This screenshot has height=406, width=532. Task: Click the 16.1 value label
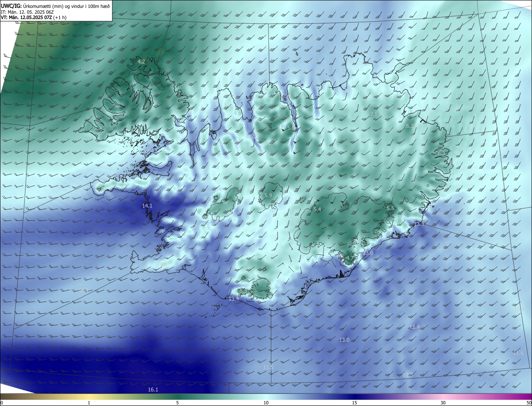pyautogui.click(x=153, y=390)
